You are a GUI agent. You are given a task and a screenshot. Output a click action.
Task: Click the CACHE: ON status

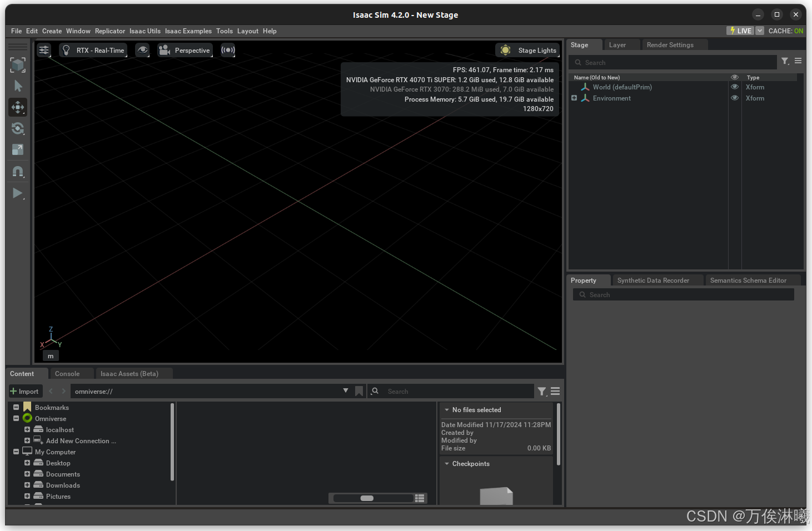[785, 31]
